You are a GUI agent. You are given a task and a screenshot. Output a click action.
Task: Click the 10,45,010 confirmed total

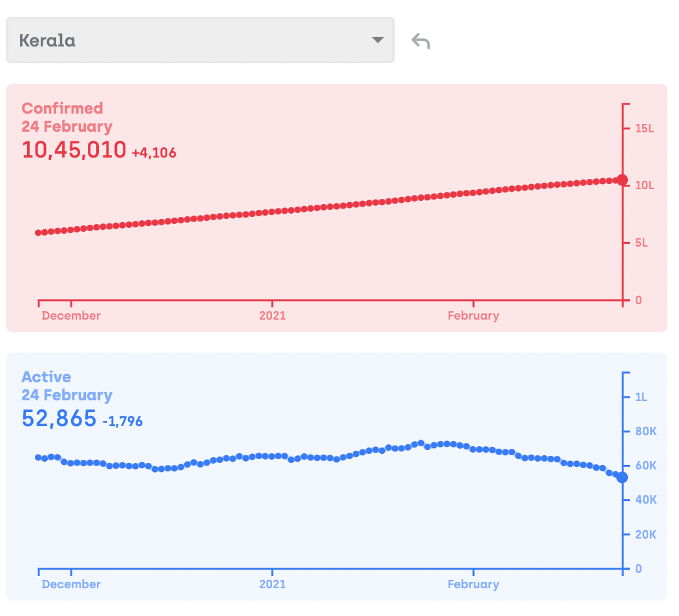tap(74, 150)
